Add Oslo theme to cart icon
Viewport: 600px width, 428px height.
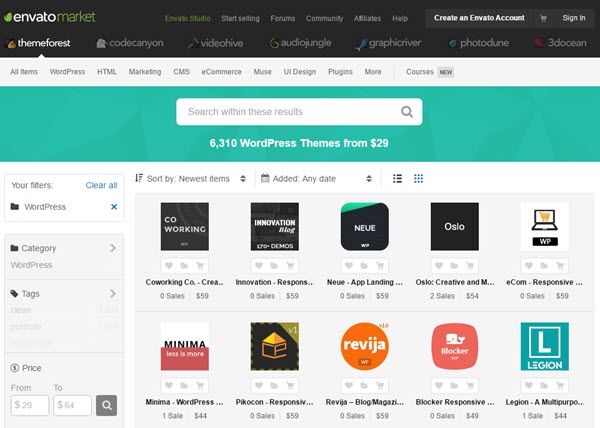tap(470, 265)
